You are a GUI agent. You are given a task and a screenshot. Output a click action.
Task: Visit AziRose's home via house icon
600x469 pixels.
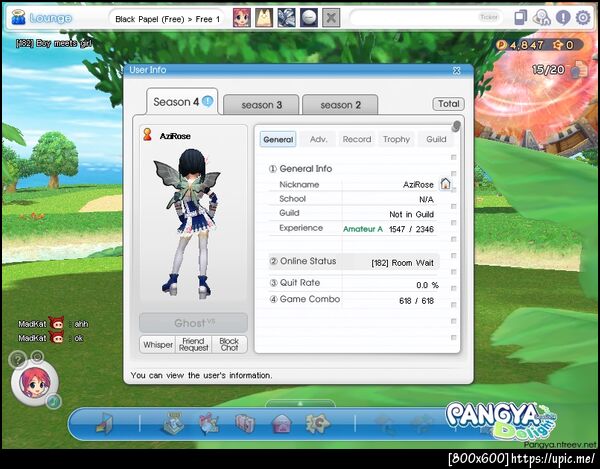pos(445,184)
